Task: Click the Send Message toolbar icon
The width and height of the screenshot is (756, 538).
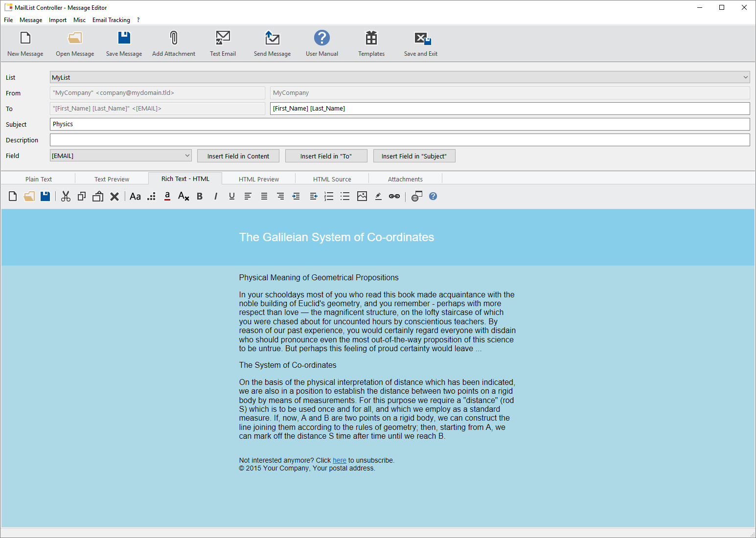Action: click(272, 38)
